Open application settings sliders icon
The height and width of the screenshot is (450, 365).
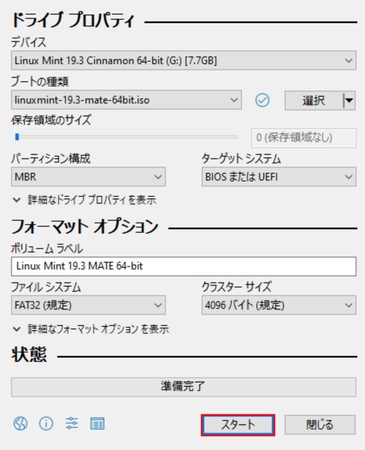coord(72,424)
